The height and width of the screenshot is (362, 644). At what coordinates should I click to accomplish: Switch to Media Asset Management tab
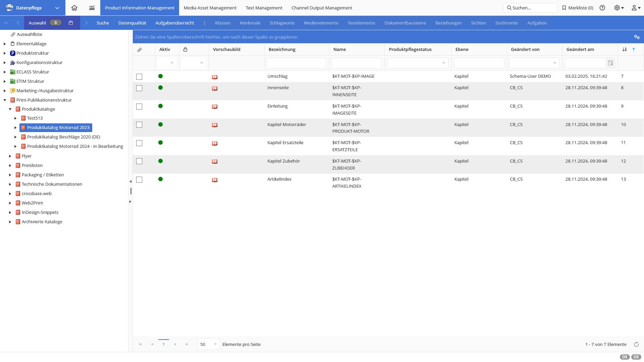point(210,8)
